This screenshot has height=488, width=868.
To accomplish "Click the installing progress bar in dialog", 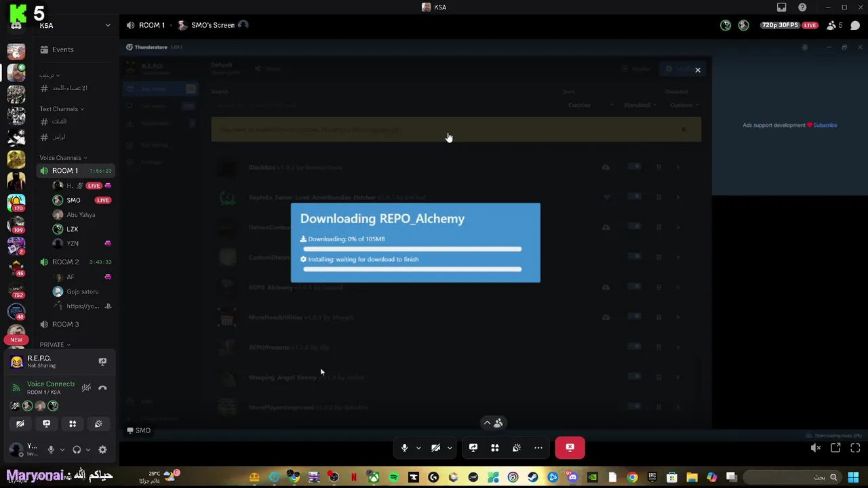I will click(412, 270).
